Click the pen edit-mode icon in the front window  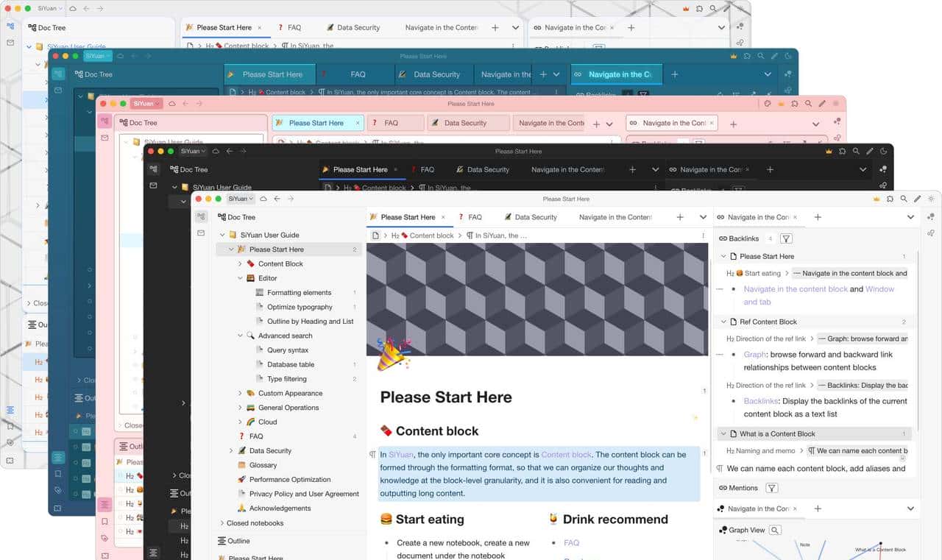click(917, 199)
